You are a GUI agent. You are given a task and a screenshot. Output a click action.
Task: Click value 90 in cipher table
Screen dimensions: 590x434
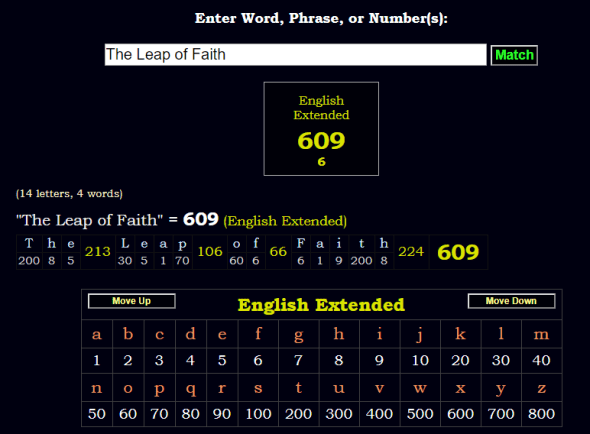(x=222, y=414)
